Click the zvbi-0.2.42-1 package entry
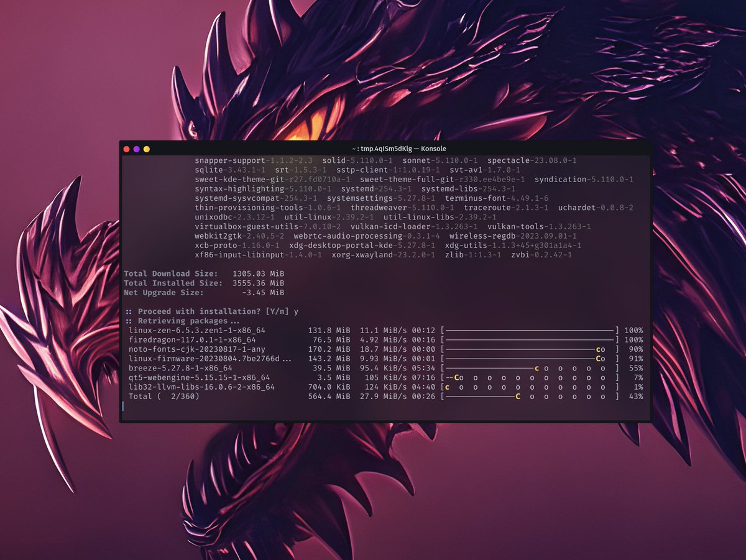This screenshot has width=746, height=560. point(541,255)
